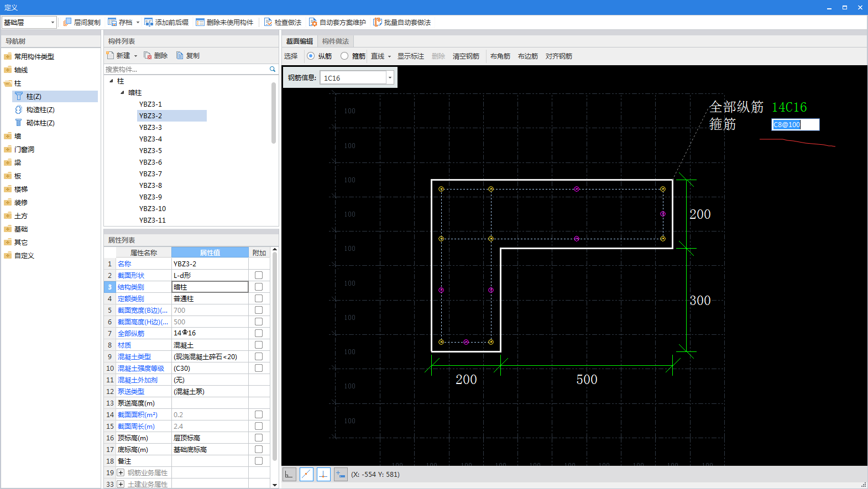Image resolution: width=868 pixels, height=489 pixels.
Task: Toggle the 顶标高(m) 附加 checkbox
Action: pyautogui.click(x=259, y=438)
